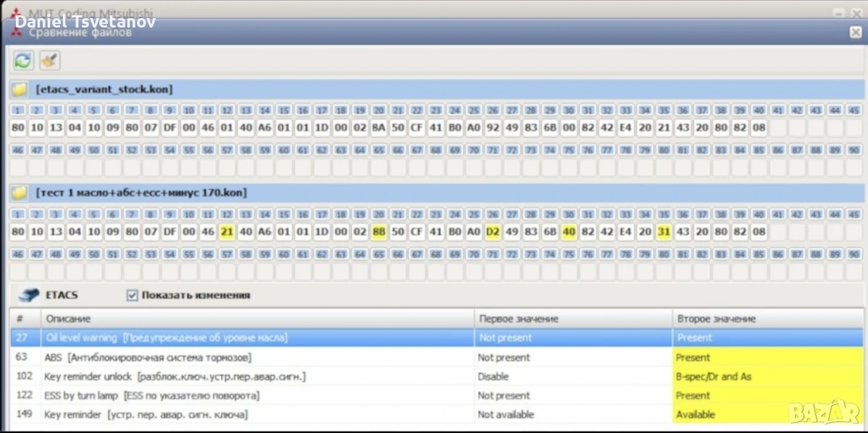This screenshot has height=433, width=868.
Task: Click byte 92 in the stock file
Action: 493,128
